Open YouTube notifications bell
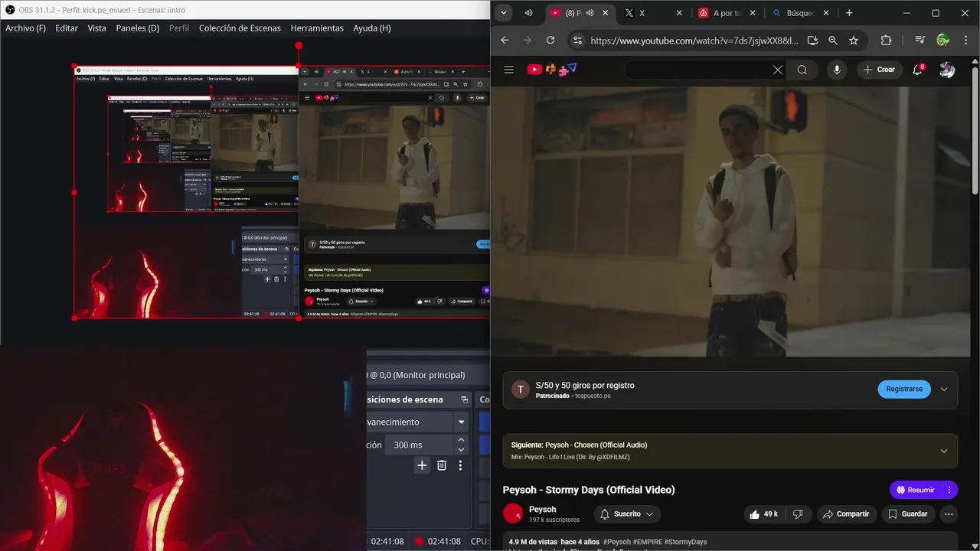 (917, 70)
